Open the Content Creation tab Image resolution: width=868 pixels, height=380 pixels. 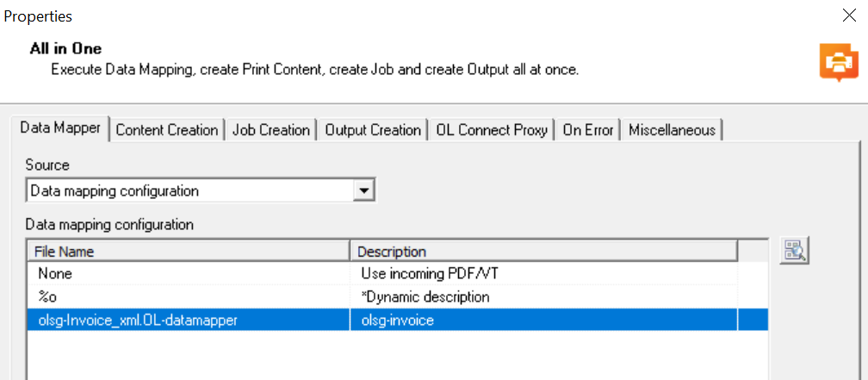point(167,130)
